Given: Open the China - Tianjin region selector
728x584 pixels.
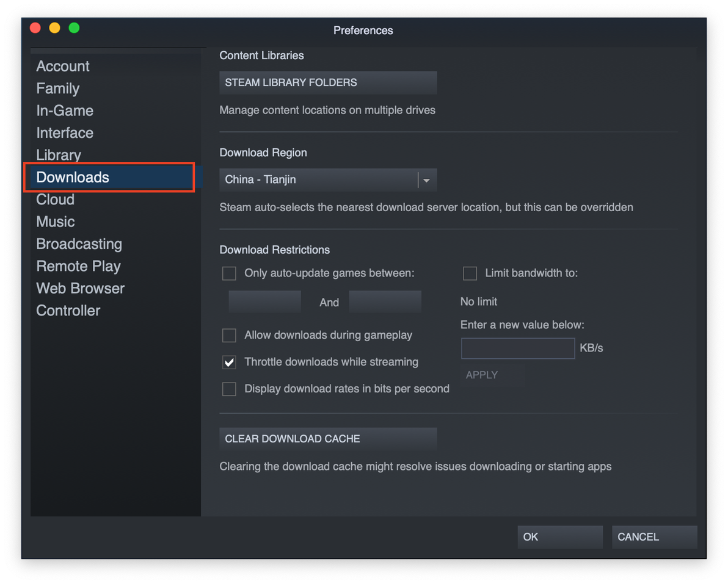Looking at the screenshot, I should pyautogui.click(x=318, y=180).
